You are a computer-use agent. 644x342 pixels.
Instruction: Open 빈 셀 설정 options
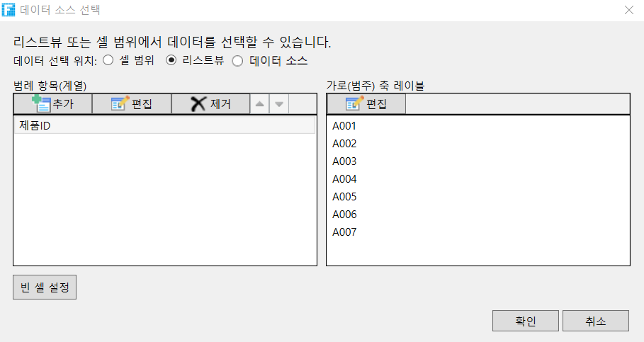(45, 287)
